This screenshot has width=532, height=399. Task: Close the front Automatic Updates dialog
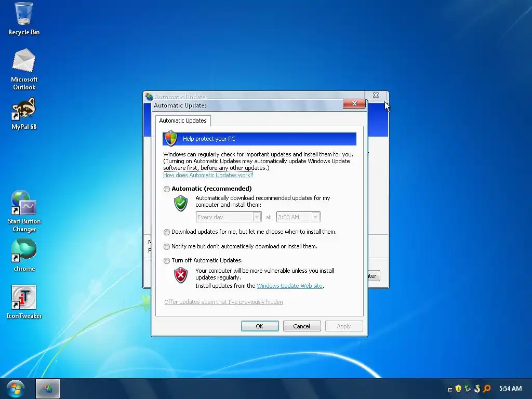[354, 103]
